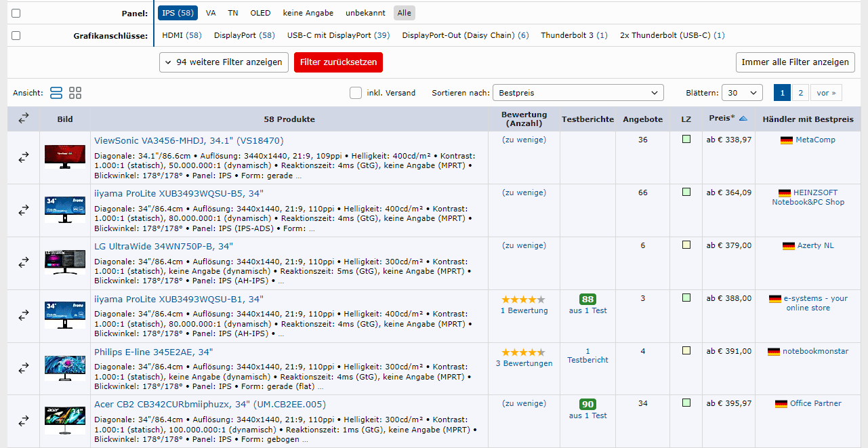Open Acer CB2 product thumbnail
This screenshot has width=868, height=448.
coord(65,421)
